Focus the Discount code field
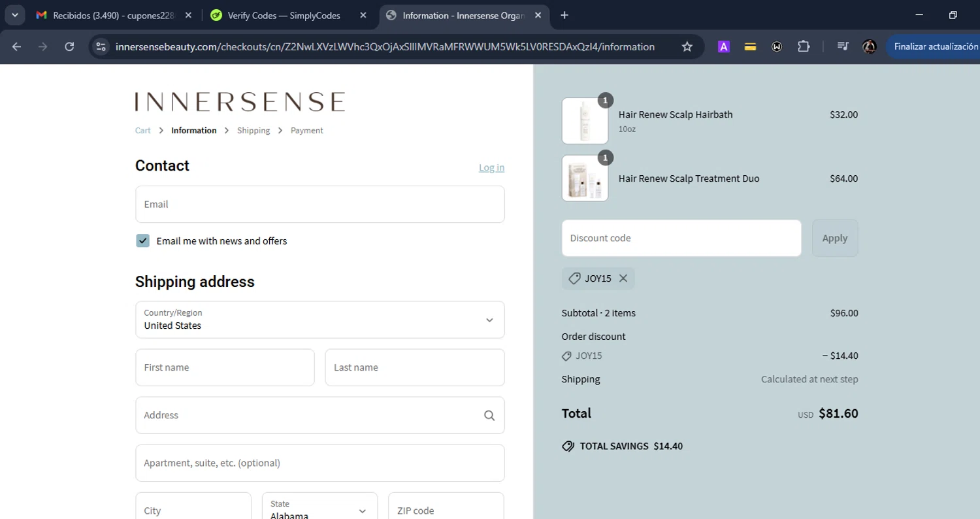Screen dimensions: 980x519 [x=681, y=238]
